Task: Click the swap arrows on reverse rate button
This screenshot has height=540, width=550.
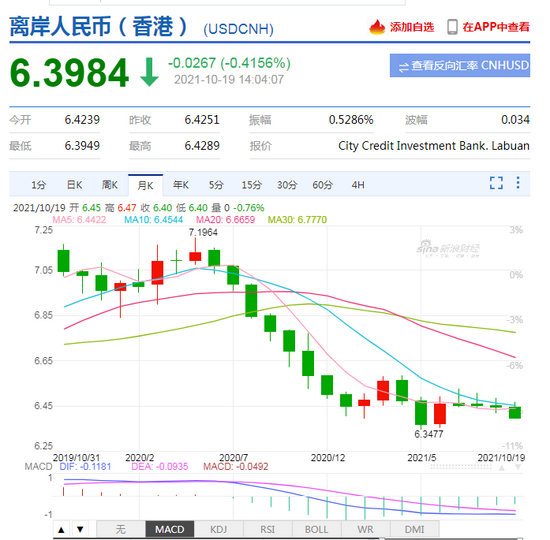Action: pos(404,67)
